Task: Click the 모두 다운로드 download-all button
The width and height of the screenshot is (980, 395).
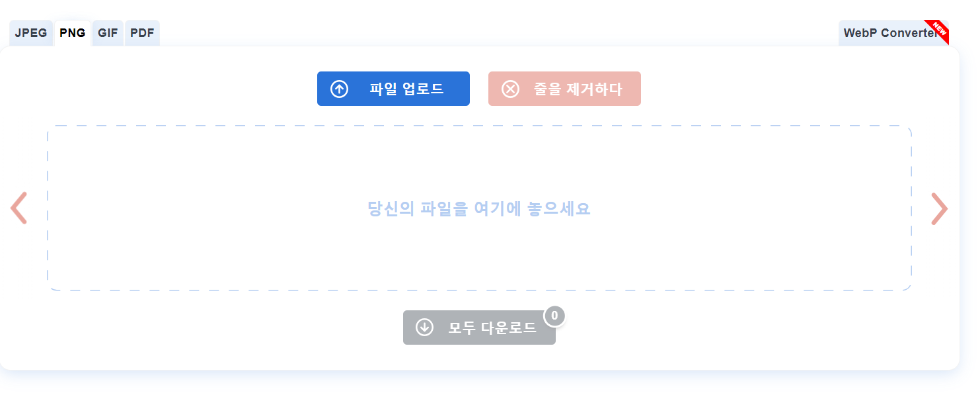Action: click(479, 327)
